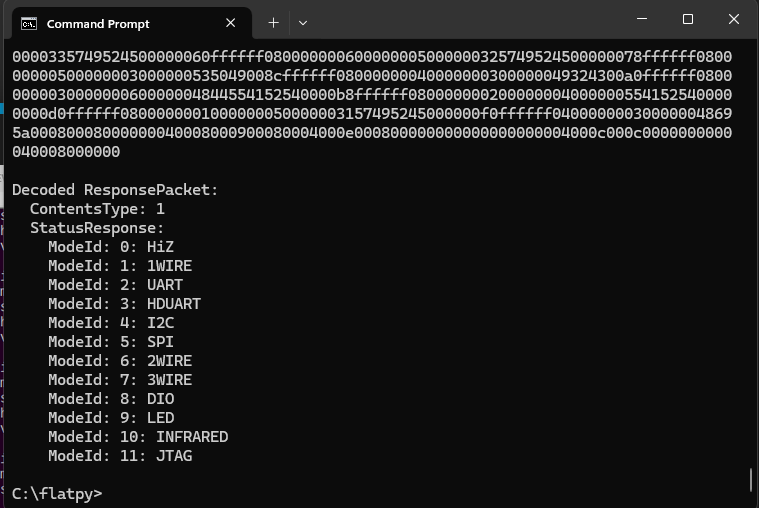Close the Command Prompt tab

(x=230, y=23)
